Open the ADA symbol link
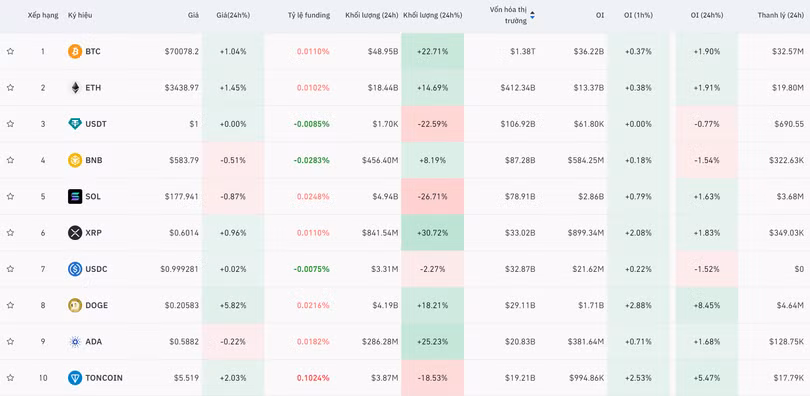810x396 pixels. click(94, 341)
